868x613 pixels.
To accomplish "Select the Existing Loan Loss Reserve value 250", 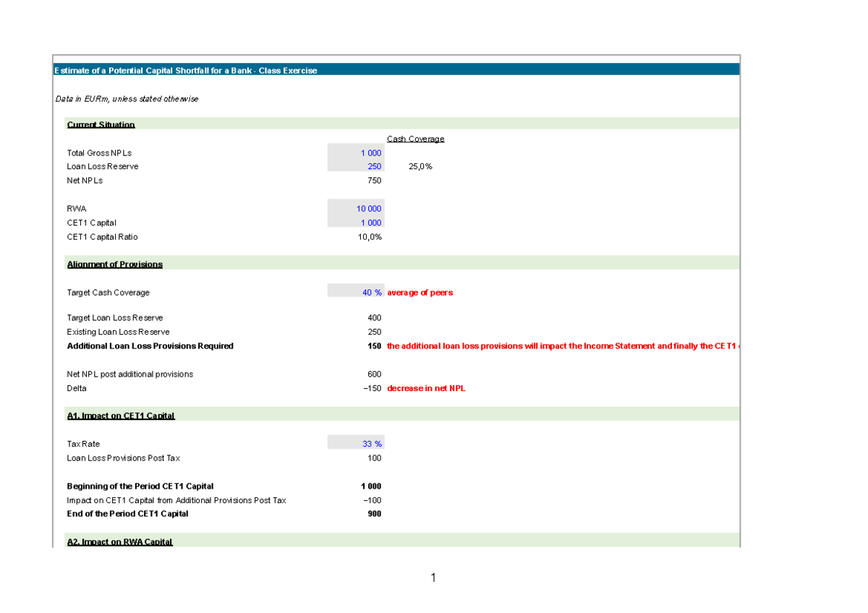I will point(375,332).
